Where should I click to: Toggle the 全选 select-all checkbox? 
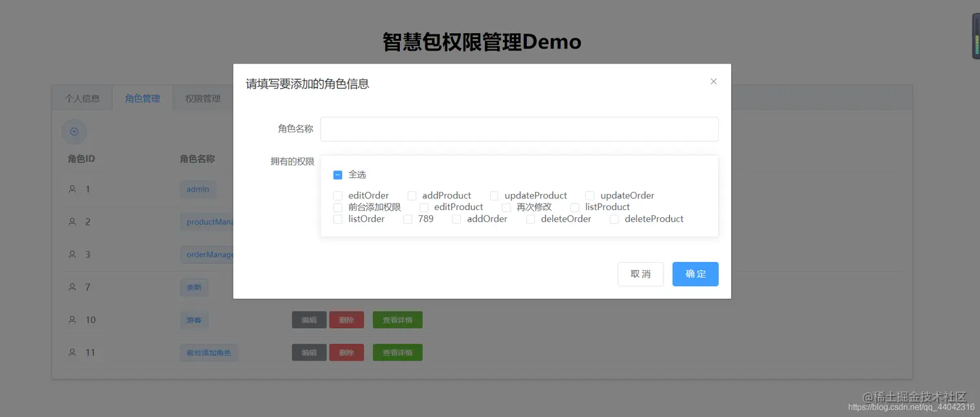click(338, 175)
